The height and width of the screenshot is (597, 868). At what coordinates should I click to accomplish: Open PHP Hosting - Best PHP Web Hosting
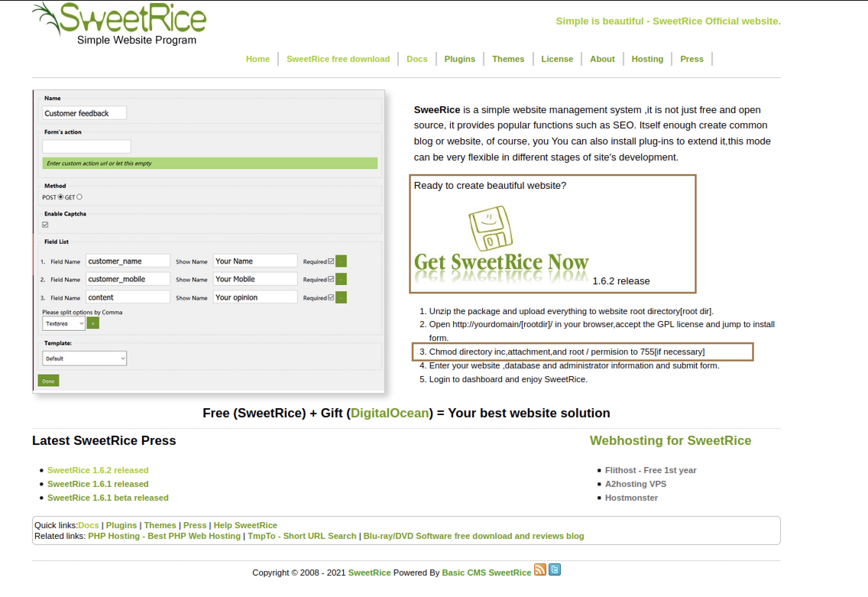[164, 536]
